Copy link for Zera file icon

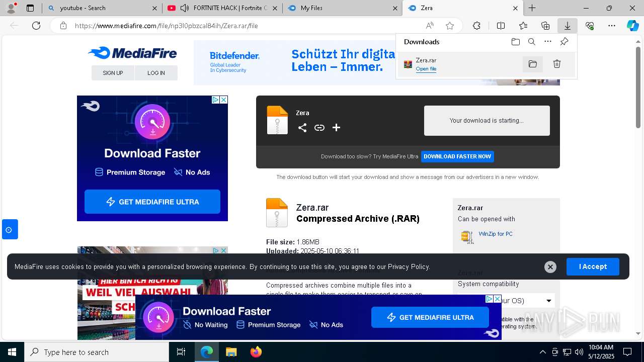[x=319, y=128]
